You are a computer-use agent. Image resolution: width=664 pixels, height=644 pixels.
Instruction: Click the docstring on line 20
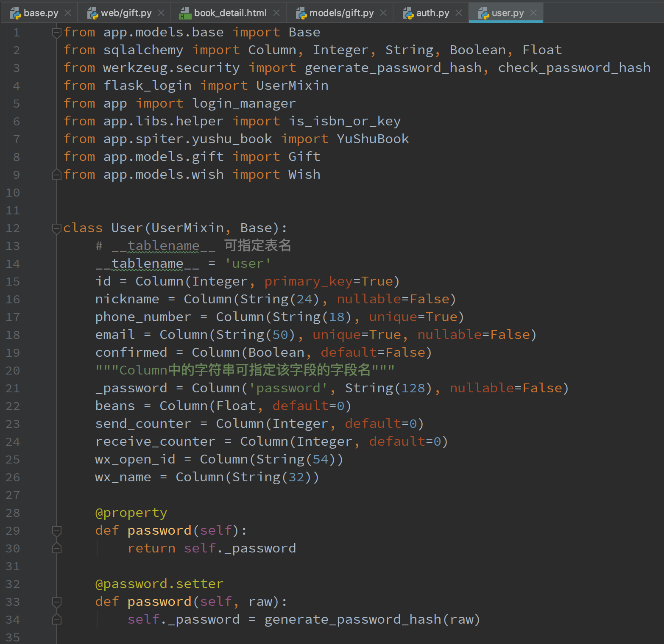245,370
